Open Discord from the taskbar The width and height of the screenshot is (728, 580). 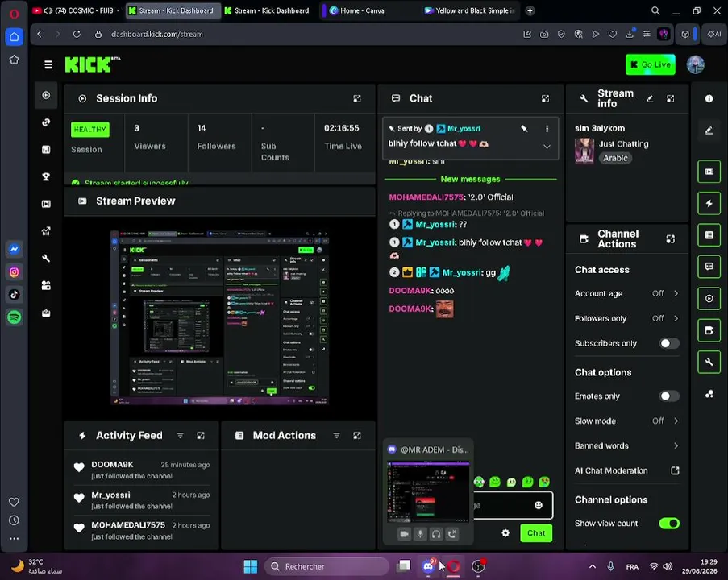coord(428,566)
